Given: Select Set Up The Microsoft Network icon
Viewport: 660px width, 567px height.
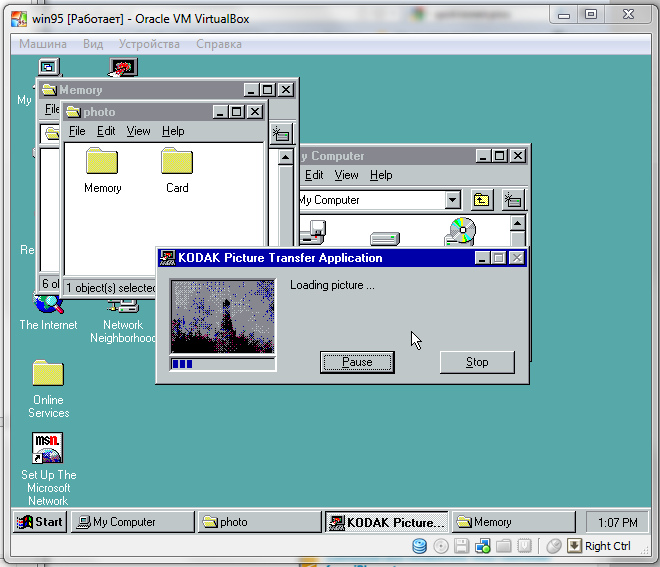Looking at the screenshot, I should tap(48, 469).
